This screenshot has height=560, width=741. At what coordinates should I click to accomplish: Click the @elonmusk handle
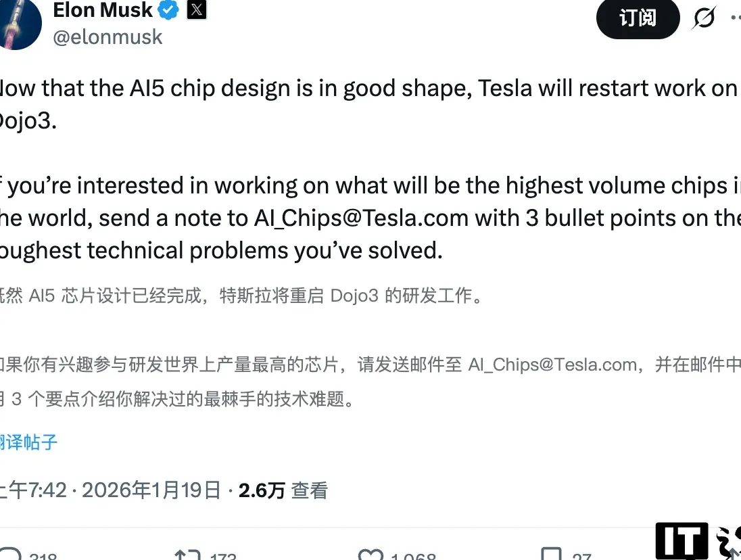(107, 37)
